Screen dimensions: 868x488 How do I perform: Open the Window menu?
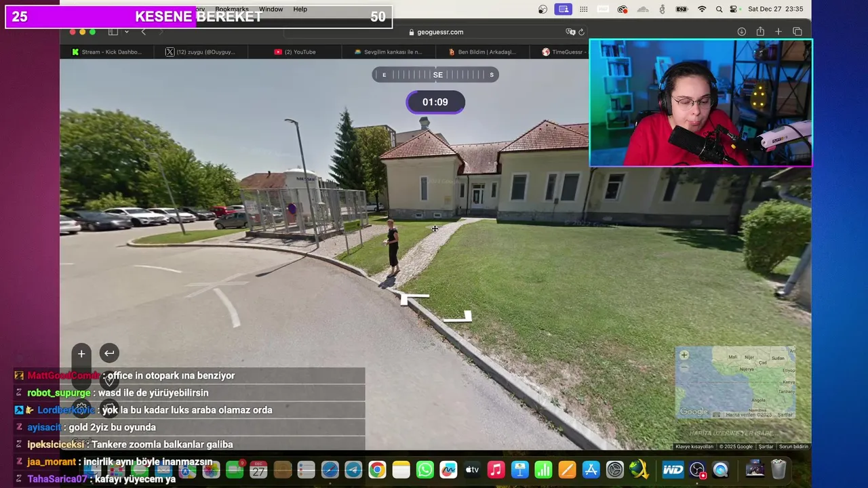pos(271,9)
